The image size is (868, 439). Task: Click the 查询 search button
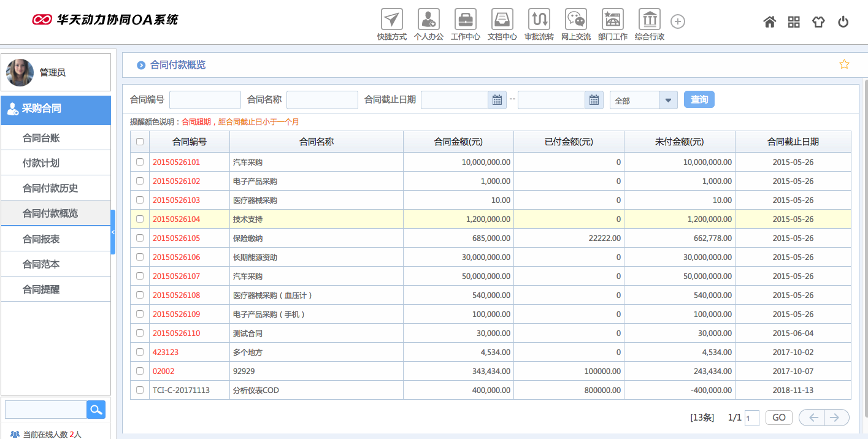[699, 99]
